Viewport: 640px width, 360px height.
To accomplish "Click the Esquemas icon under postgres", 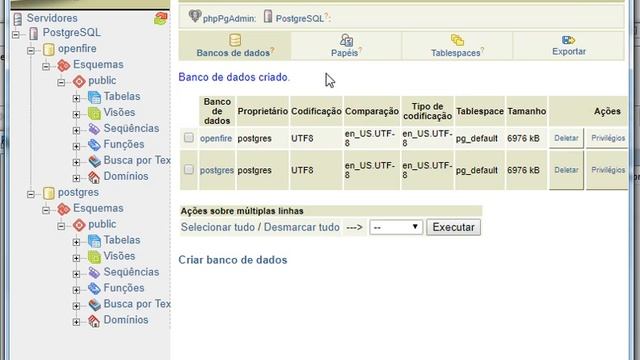I will coord(64,209).
